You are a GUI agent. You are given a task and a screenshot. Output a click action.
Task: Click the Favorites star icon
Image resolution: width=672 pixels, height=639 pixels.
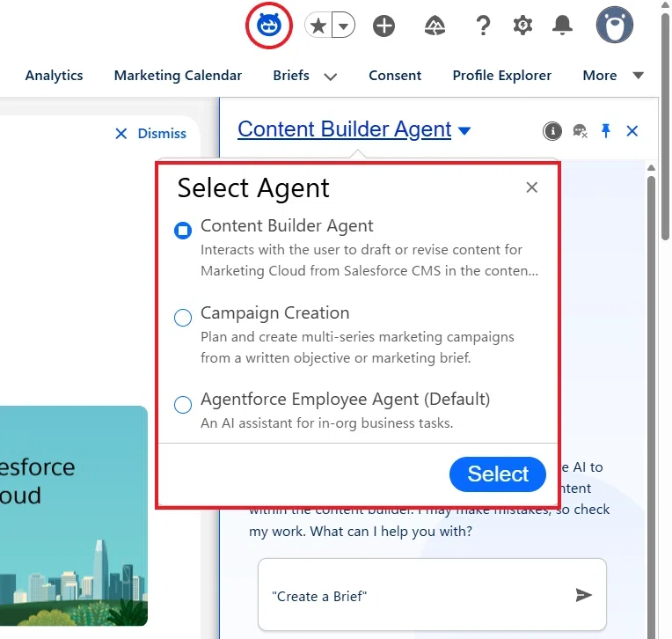coord(318,26)
